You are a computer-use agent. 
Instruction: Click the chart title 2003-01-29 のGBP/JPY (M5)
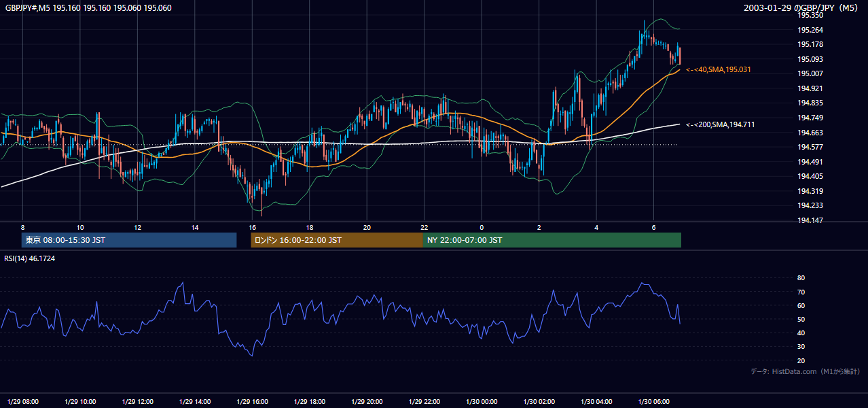coord(802,8)
